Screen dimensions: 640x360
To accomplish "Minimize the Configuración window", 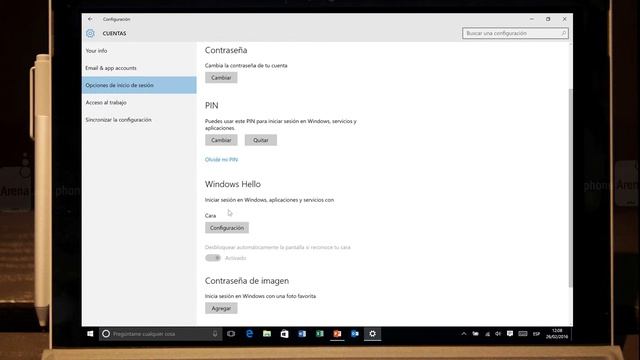I will (531, 19).
